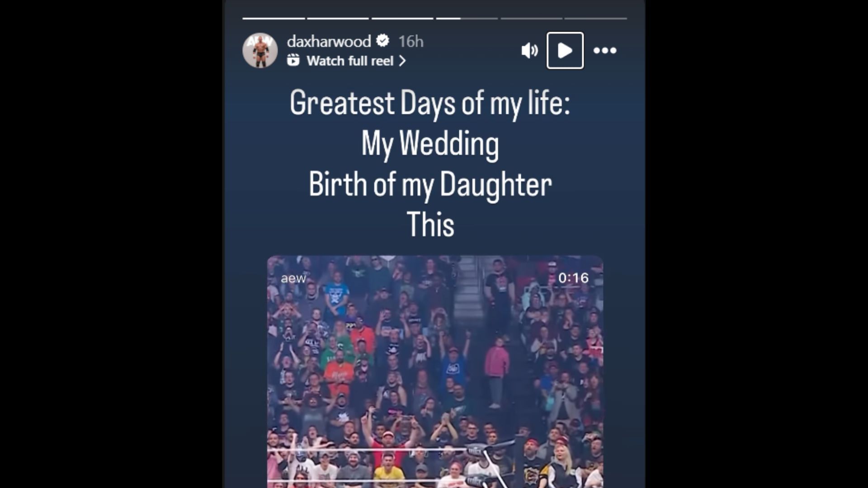Skip to the last story progress segment
Image resolution: width=868 pixels, height=488 pixels.
596,19
